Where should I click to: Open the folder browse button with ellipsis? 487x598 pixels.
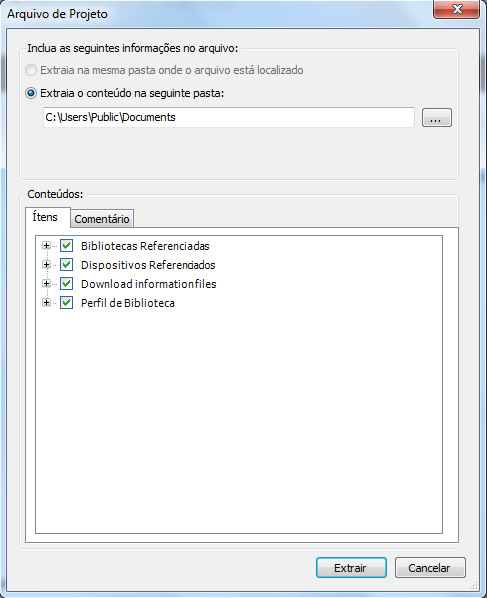click(437, 117)
